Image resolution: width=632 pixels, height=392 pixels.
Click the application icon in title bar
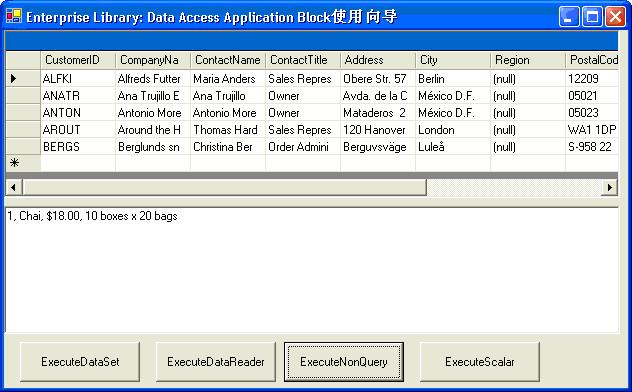[14, 17]
